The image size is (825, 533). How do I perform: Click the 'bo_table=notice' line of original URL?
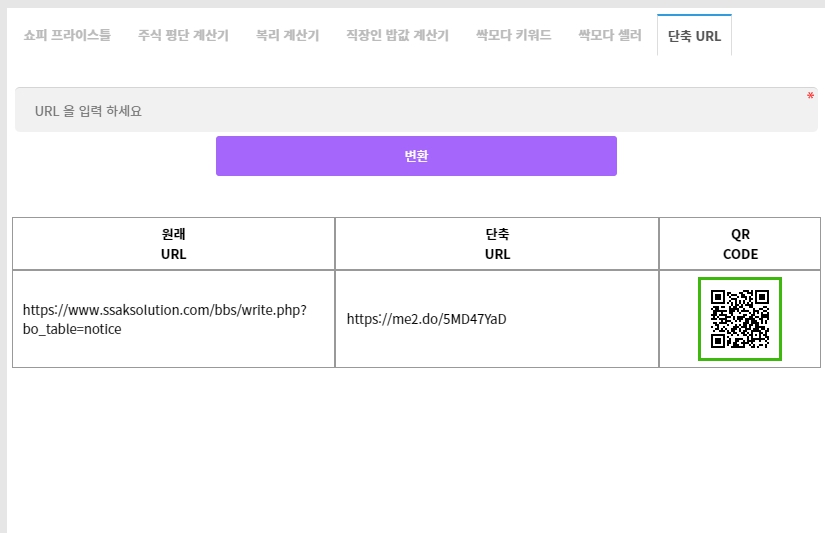72,329
